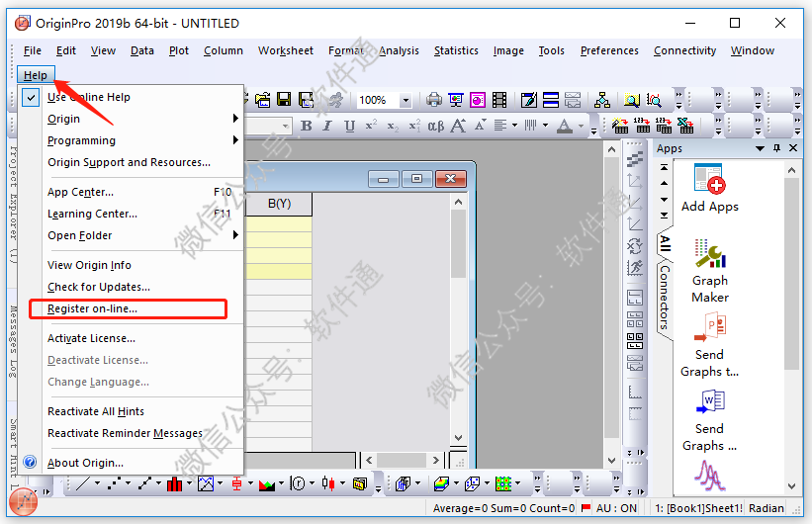Click the Increase font size icon
The height and width of the screenshot is (524, 812).
(458, 126)
